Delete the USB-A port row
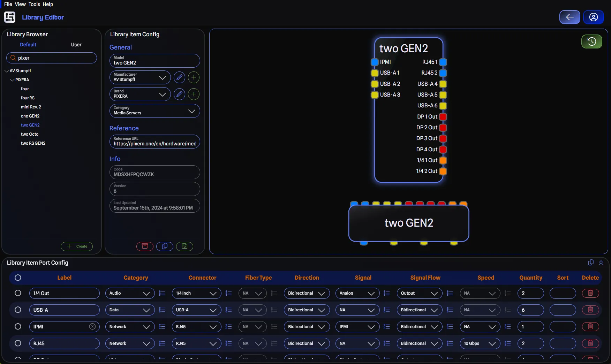 [x=590, y=310]
